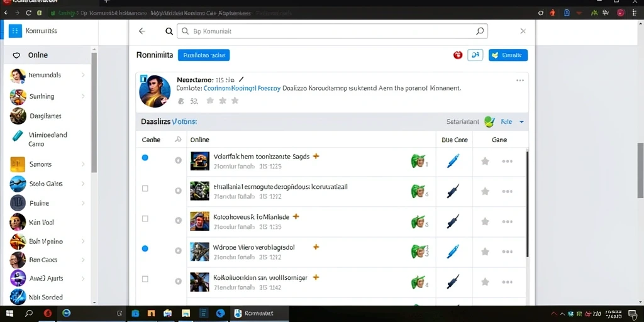Click the Windows Start button in taskbar
Screen dimensions: 644x322
[x=9, y=313]
